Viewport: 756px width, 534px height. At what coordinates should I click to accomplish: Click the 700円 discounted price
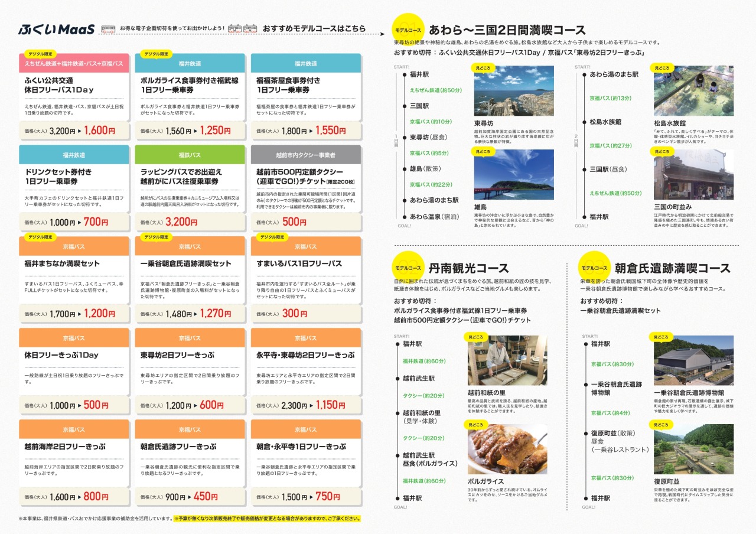click(96, 222)
